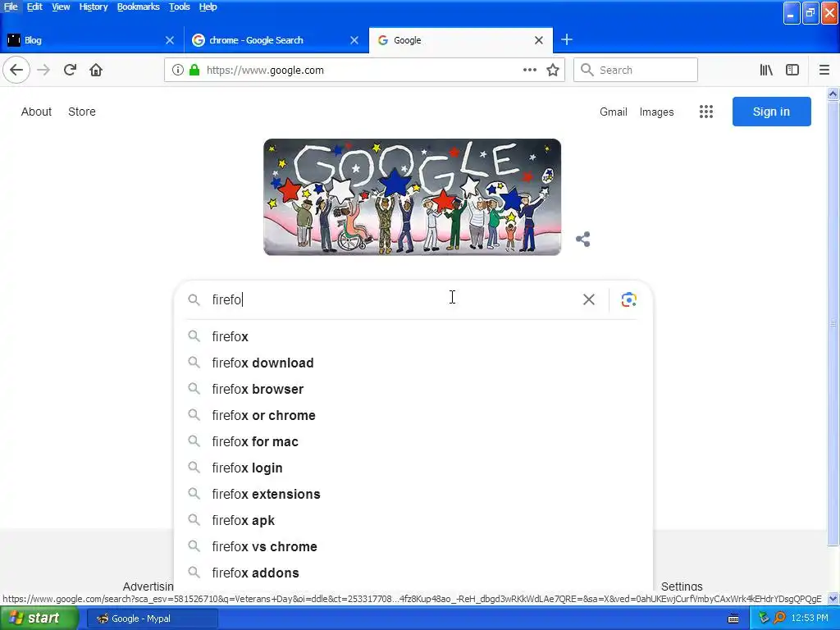Click the green shield tray icon
This screenshot has height=630, width=840.
pyautogui.click(x=764, y=619)
